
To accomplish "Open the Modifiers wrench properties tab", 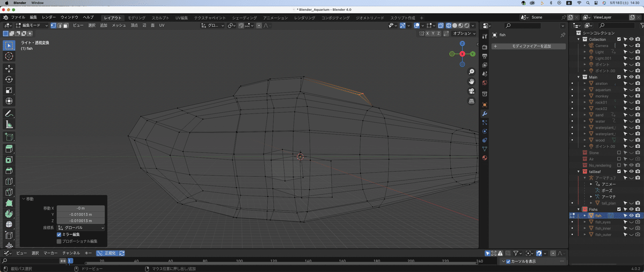I will pos(485,114).
